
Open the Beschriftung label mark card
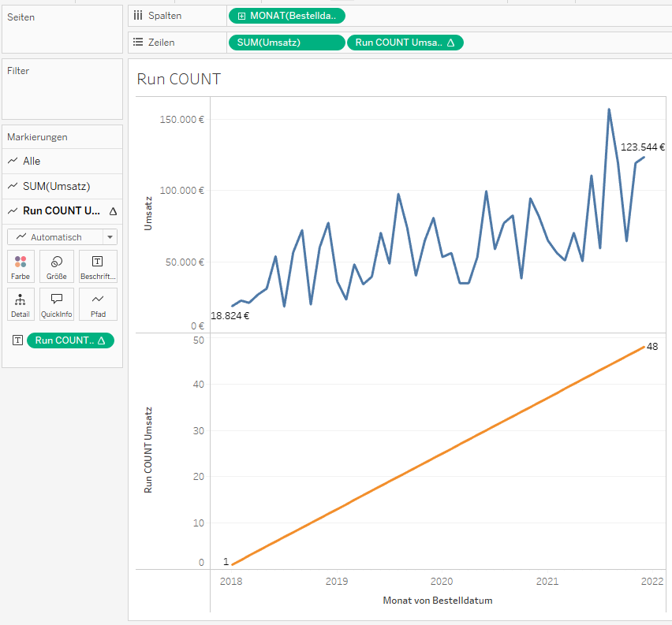(98, 266)
